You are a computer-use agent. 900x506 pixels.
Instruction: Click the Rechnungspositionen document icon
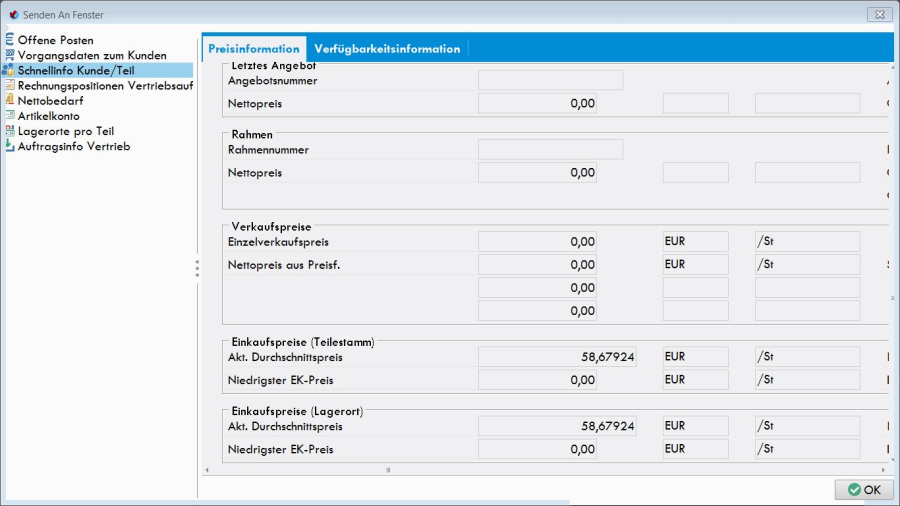[9, 85]
